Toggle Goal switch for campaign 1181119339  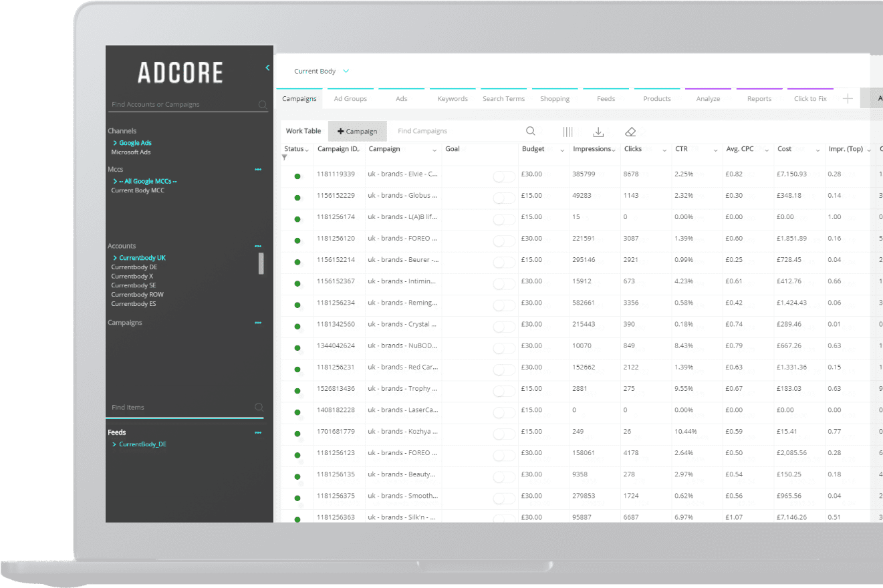[x=504, y=176]
